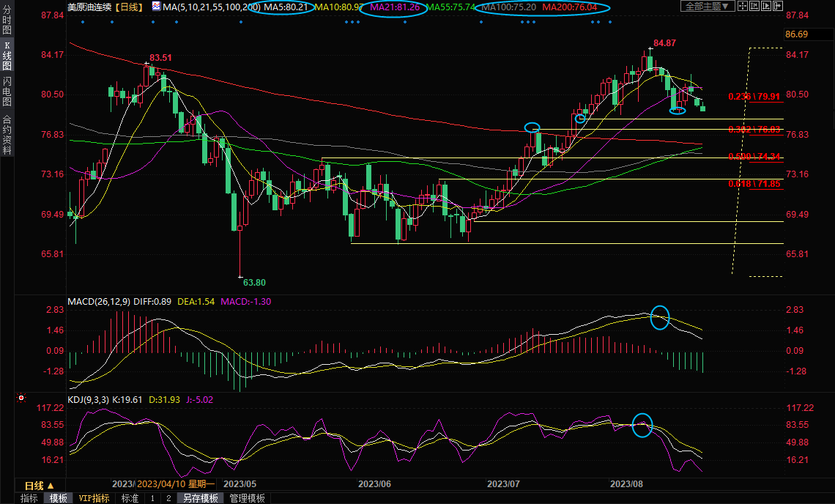Image resolution: width=835 pixels, height=504 pixels.
Task: Click the 84.87 peak price marker
Action: (664, 43)
